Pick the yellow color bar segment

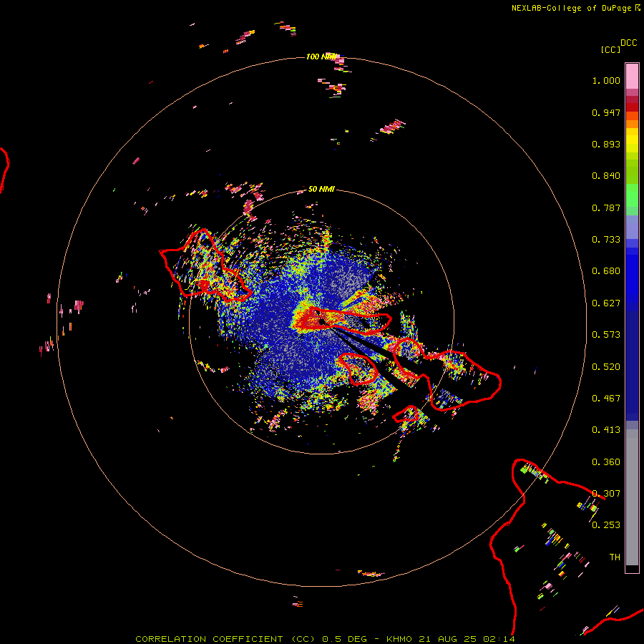(x=632, y=140)
